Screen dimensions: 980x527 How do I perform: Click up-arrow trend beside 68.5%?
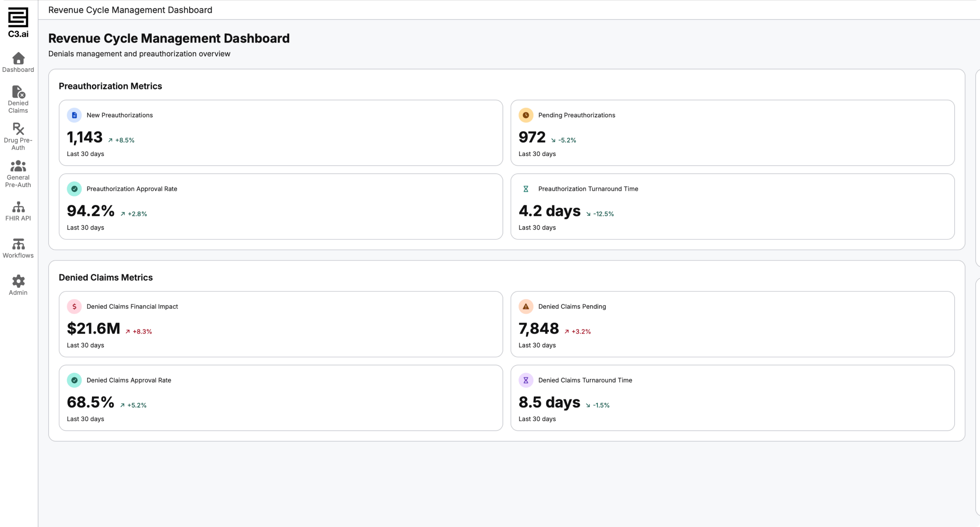[x=122, y=405]
